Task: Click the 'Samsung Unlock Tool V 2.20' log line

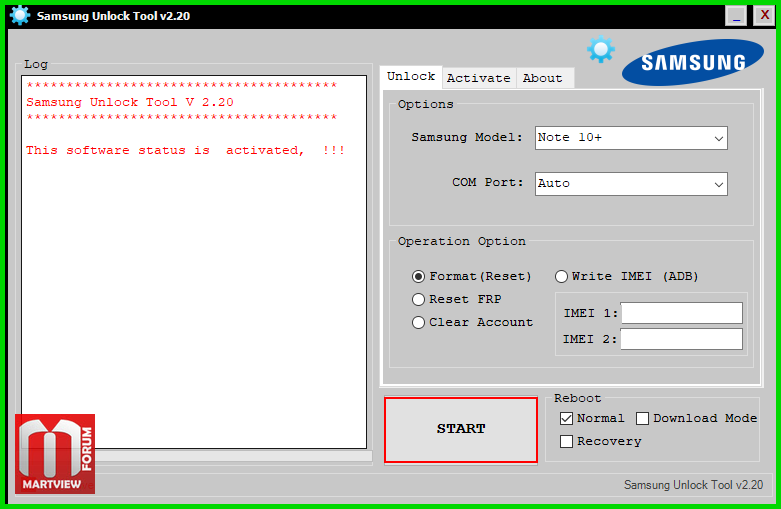Action: tap(130, 102)
